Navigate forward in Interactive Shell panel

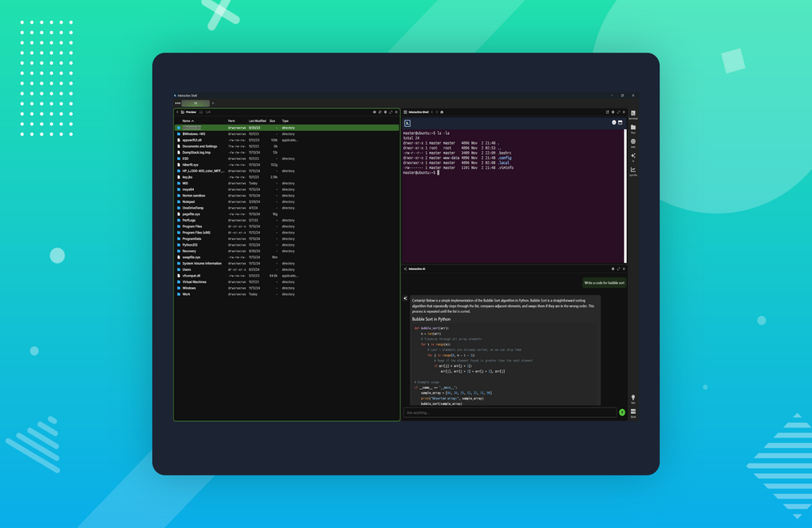point(436,112)
